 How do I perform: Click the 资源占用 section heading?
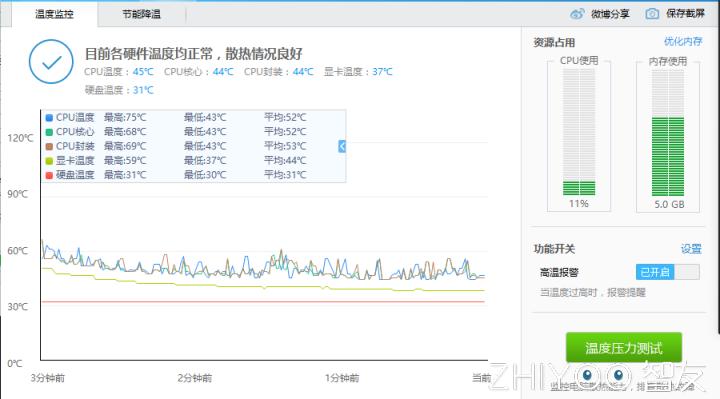[x=554, y=43]
